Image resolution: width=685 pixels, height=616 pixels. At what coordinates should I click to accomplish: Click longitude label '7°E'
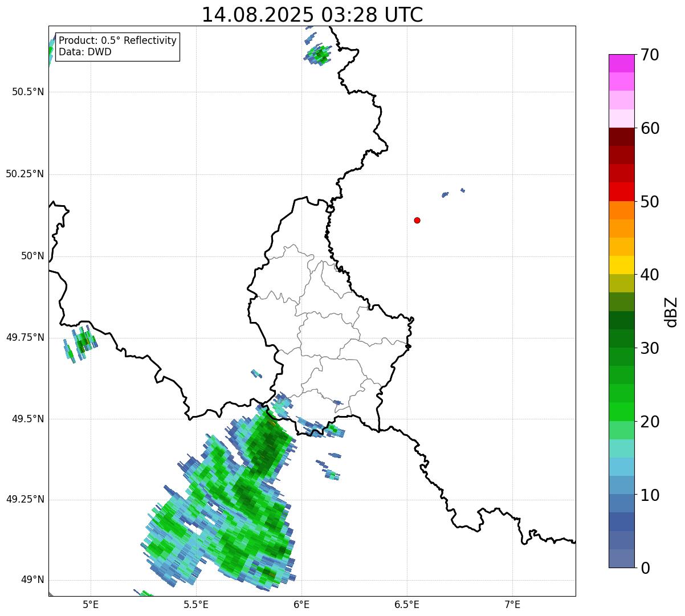click(512, 605)
